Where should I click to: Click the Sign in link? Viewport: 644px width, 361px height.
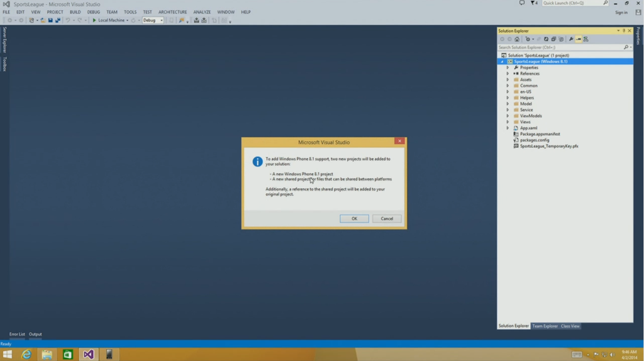tap(621, 13)
